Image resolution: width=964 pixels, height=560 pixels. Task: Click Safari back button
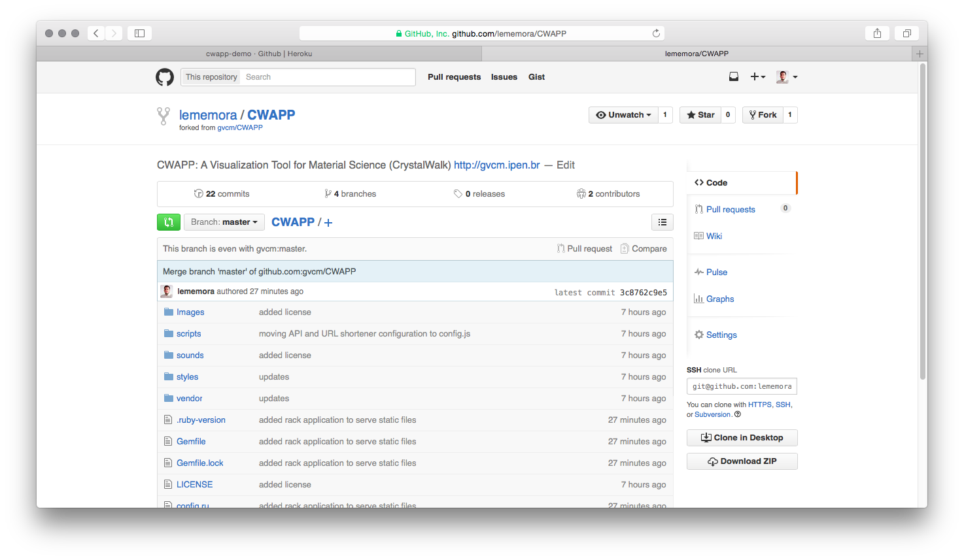tap(96, 33)
